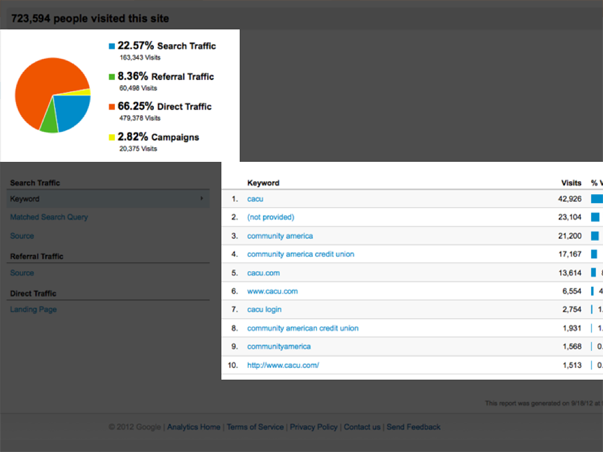Open Terms of Service footer link

click(x=255, y=427)
